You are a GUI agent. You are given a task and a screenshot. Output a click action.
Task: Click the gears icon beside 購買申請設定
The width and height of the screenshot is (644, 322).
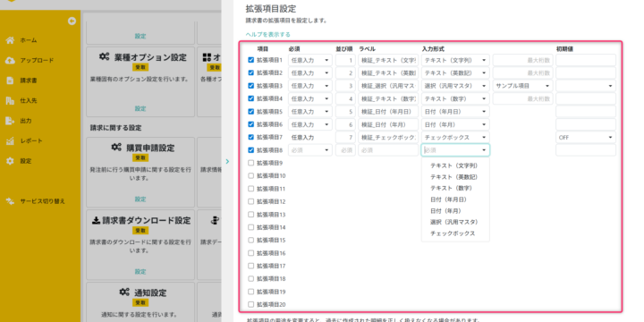[x=116, y=147]
